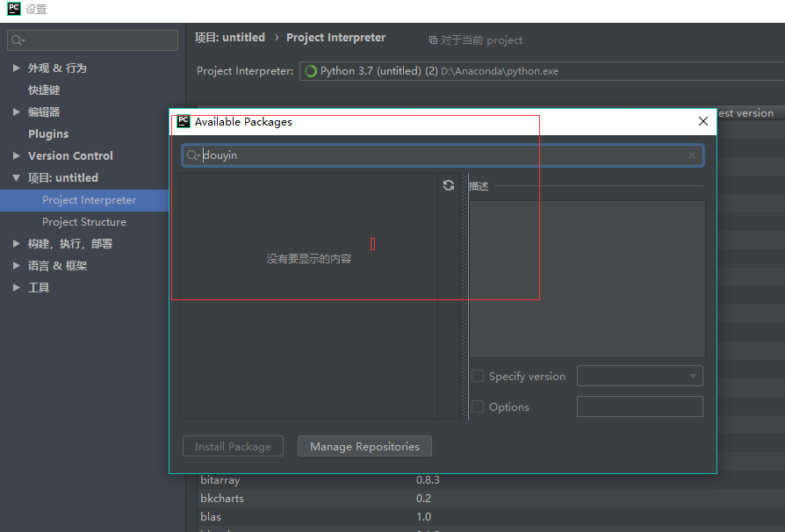Enable the Options checkbox

pos(478,406)
